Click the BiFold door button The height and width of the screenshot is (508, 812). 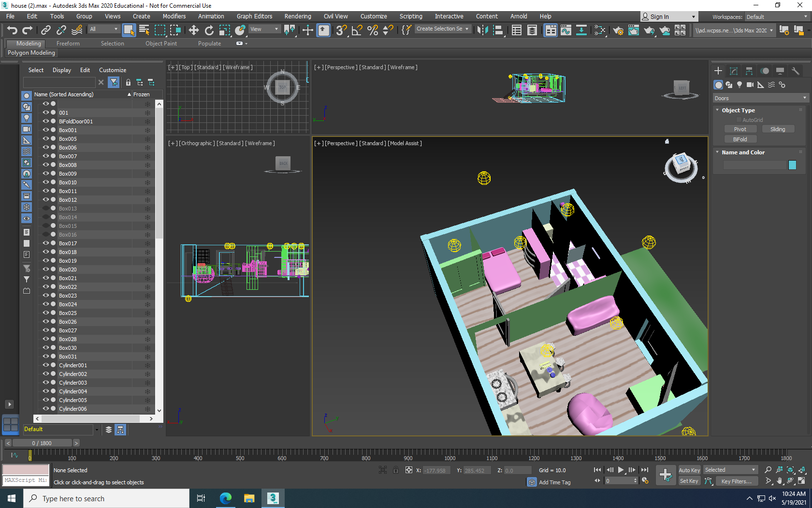pos(740,139)
